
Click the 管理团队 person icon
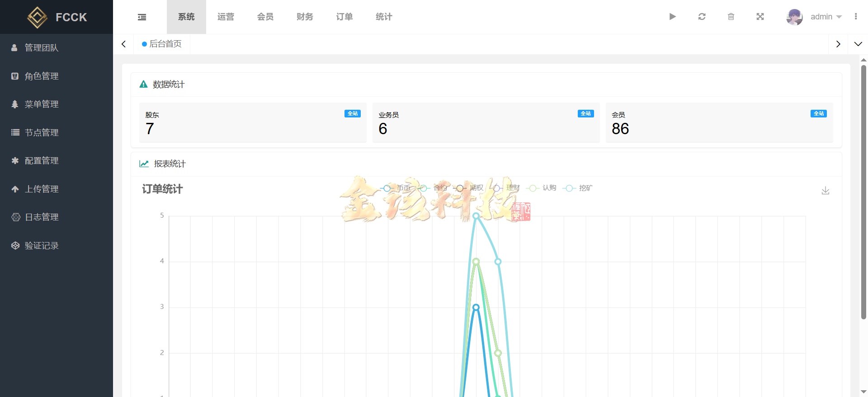pos(14,47)
